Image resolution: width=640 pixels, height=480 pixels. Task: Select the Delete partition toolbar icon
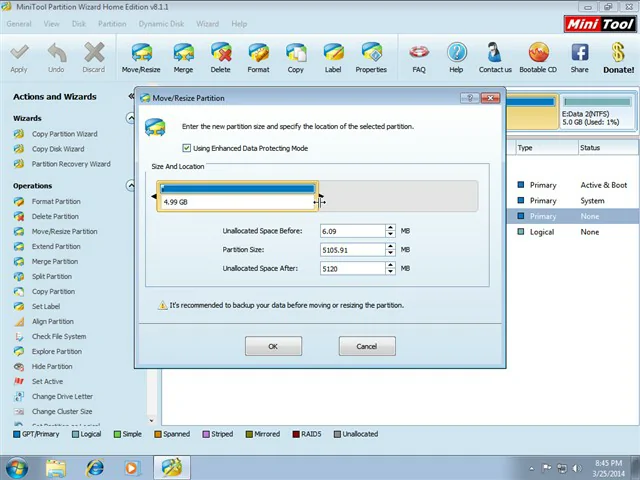220,57
